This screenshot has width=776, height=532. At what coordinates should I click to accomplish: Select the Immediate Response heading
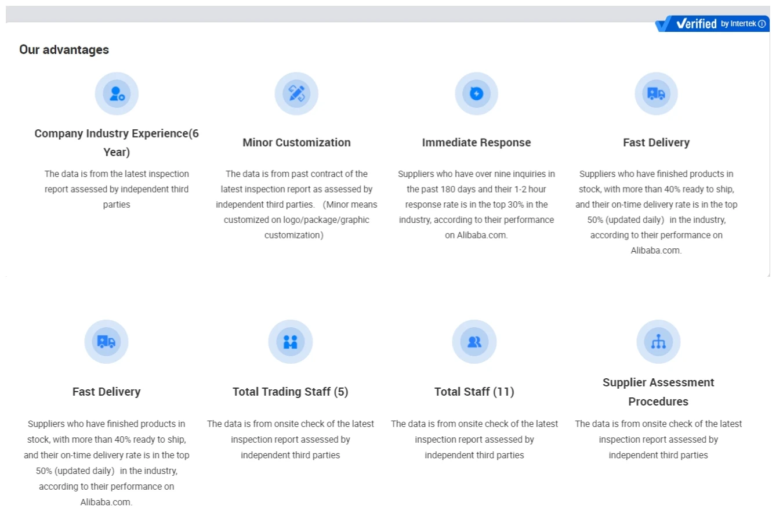[476, 143]
